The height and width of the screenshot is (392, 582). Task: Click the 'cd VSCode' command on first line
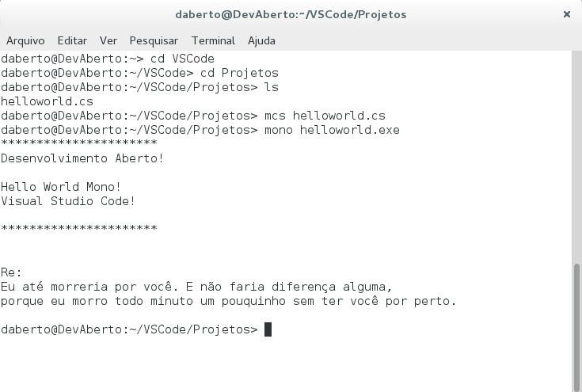click(x=182, y=59)
